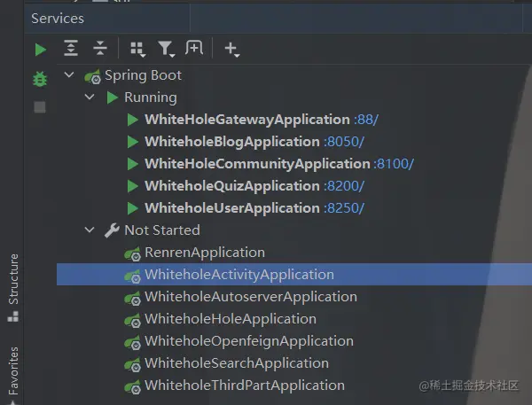Click Expand All icon in Services toolbar

pos(71,48)
